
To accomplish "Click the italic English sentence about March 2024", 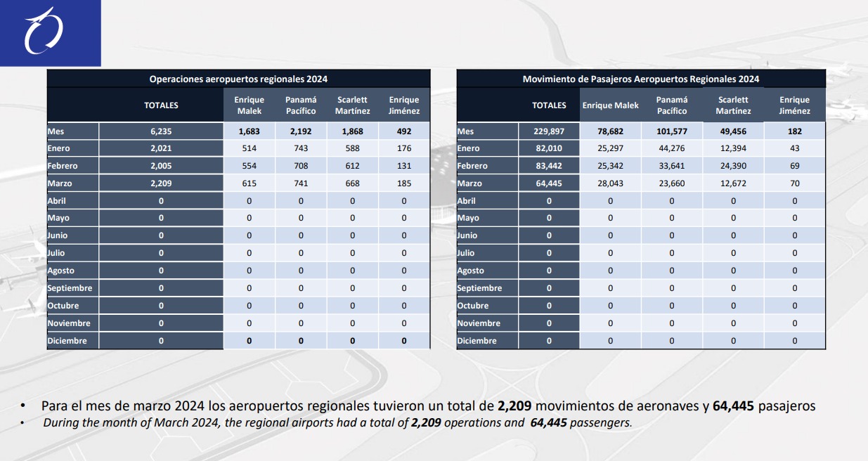I will click(337, 423).
